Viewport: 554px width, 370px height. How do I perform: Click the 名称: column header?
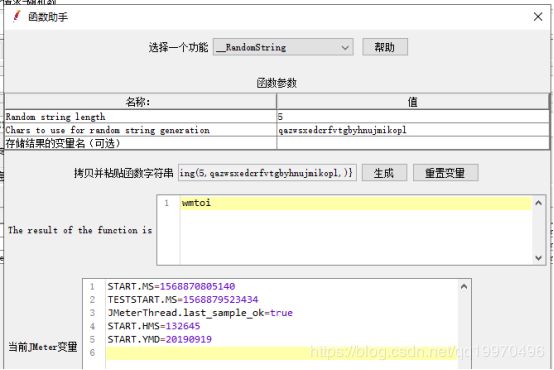coord(140,102)
